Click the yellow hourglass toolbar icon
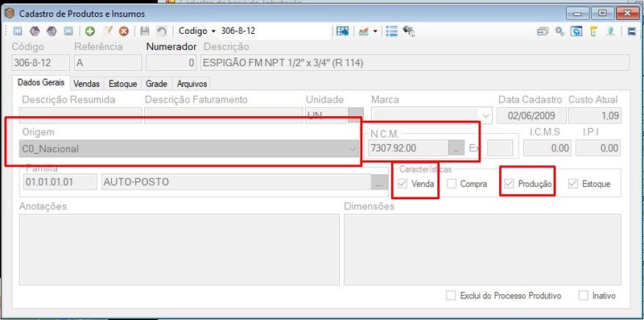The height and width of the screenshot is (320, 644). click(593, 31)
